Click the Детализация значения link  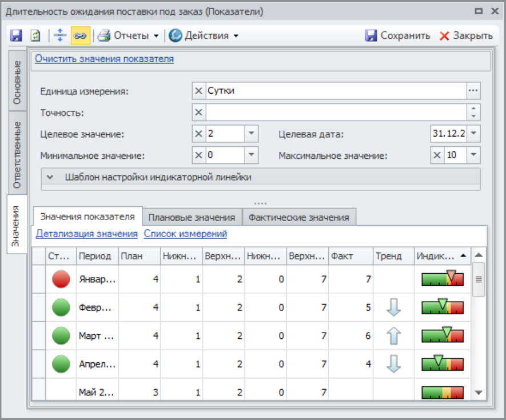coord(87,234)
